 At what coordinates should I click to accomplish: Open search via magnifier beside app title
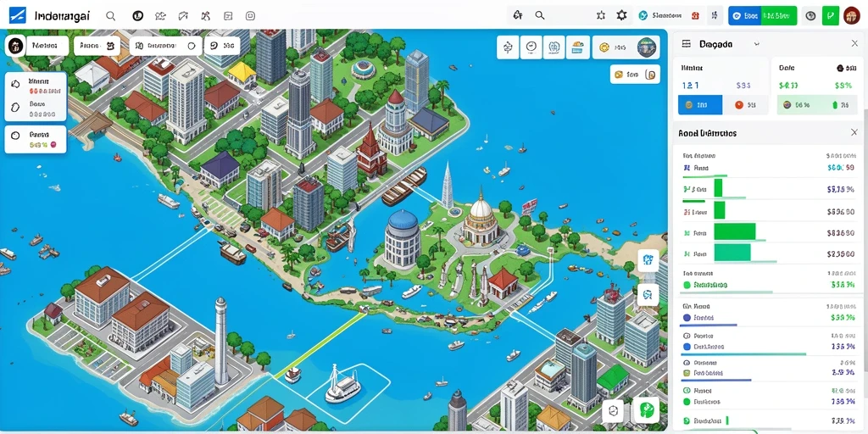point(110,16)
